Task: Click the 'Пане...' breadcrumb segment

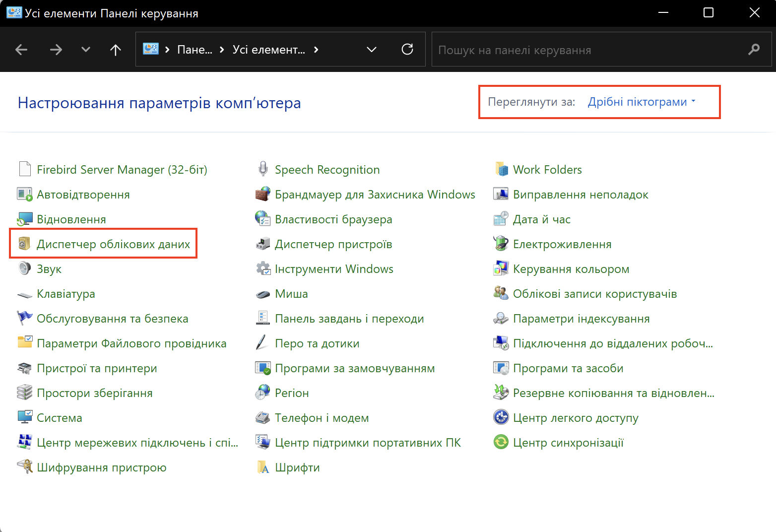Action: [194, 50]
